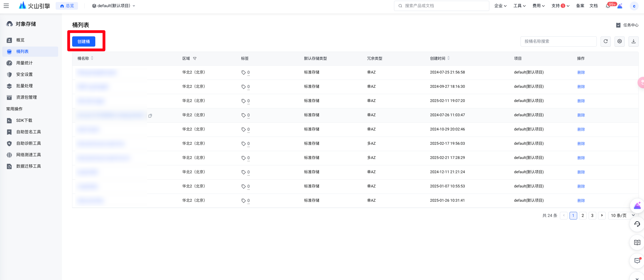Viewport: 644px width, 280px height.
Task: Open the ICP filing link
Action: coord(580,6)
